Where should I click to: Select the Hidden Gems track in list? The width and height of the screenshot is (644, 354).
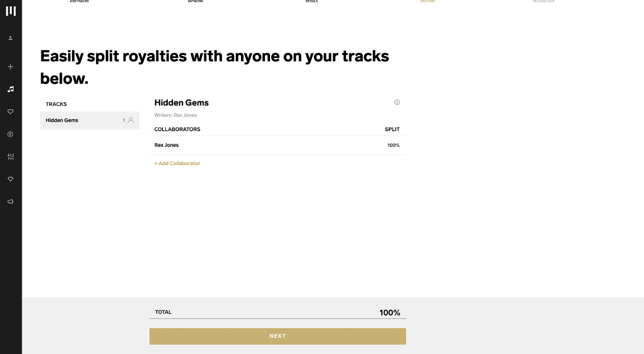click(90, 120)
